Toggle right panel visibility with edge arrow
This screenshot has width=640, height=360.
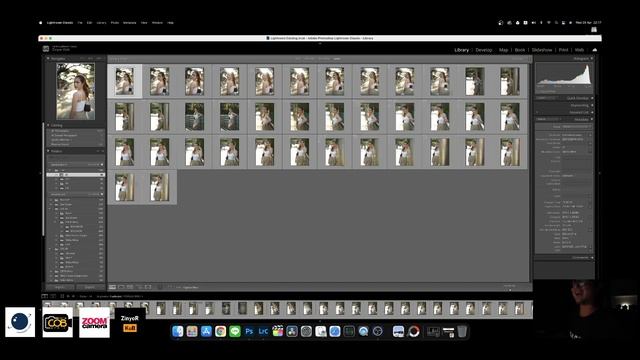(x=600, y=173)
